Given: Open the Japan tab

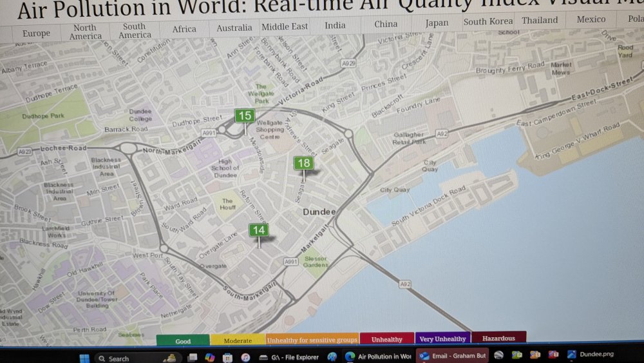Looking at the screenshot, I should (x=437, y=23).
